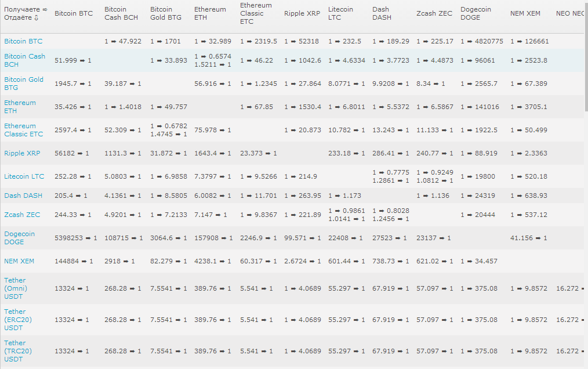Select rate '2597.4 ➡ 1' in Ethereum Classic row

[73, 131]
